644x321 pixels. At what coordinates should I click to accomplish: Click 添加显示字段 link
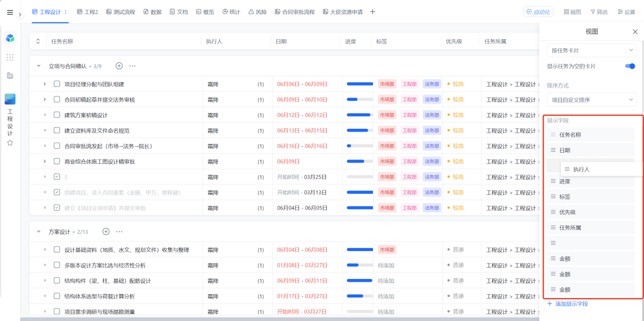pos(568,304)
